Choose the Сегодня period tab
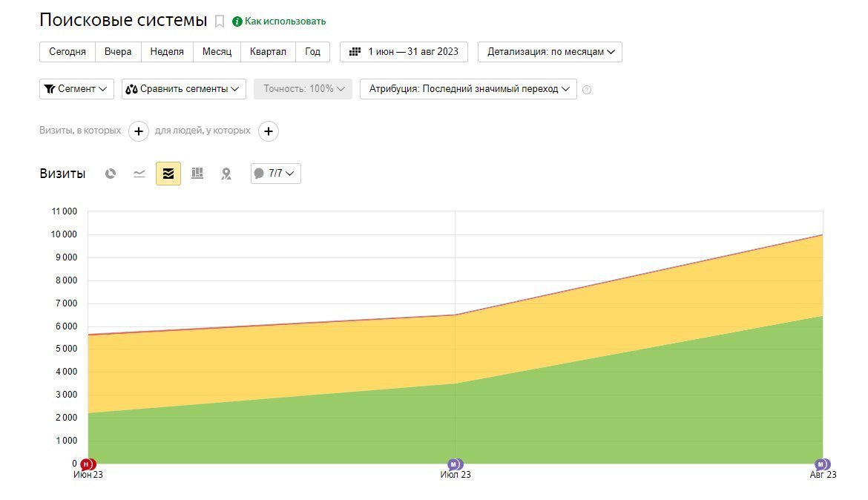 pos(68,52)
